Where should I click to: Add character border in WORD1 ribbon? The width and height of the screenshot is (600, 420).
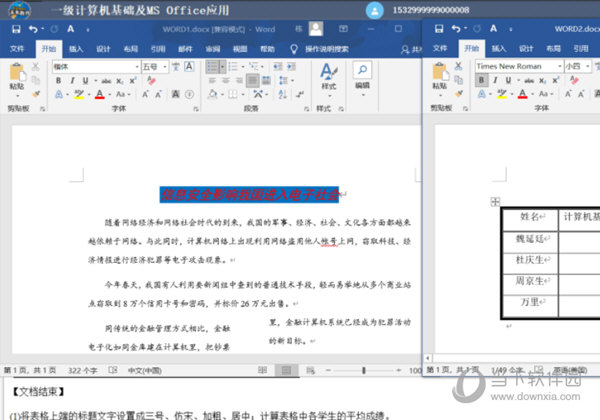point(189,67)
